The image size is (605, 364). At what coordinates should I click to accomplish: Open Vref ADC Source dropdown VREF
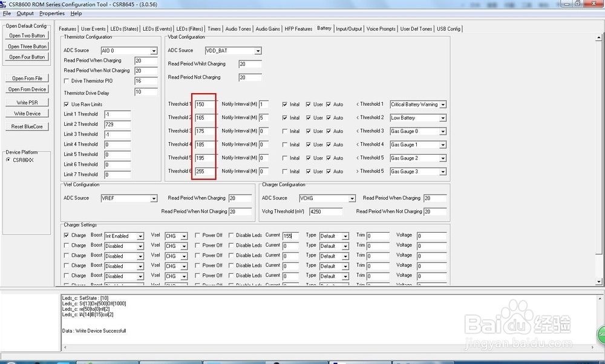click(x=154, y=198)
